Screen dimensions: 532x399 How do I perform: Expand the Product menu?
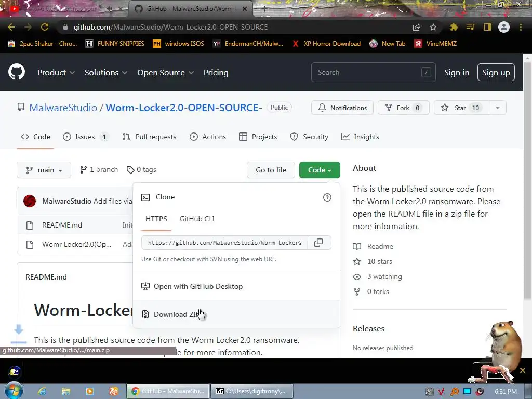click(x=56, y=72)
